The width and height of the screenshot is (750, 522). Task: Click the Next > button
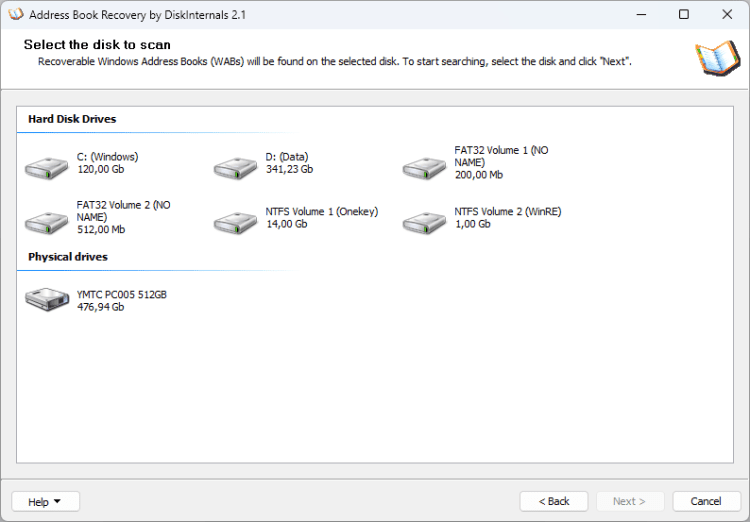tap(630, 501)
